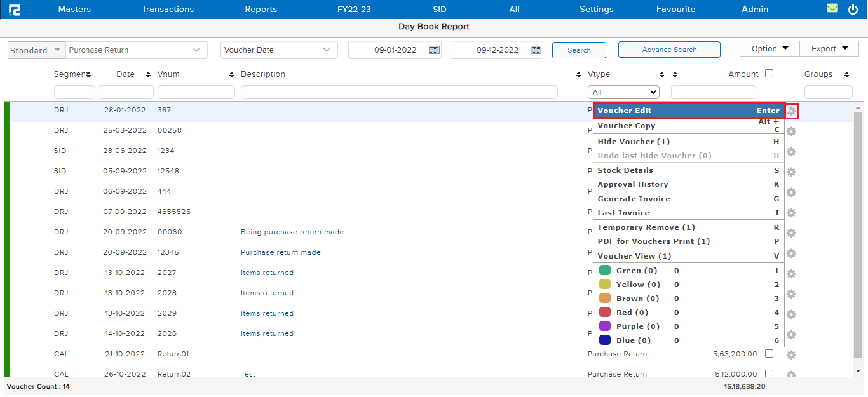Check the Return01 row checkbox
Screen dimensions: 868x397
click(x=769, y=354)
